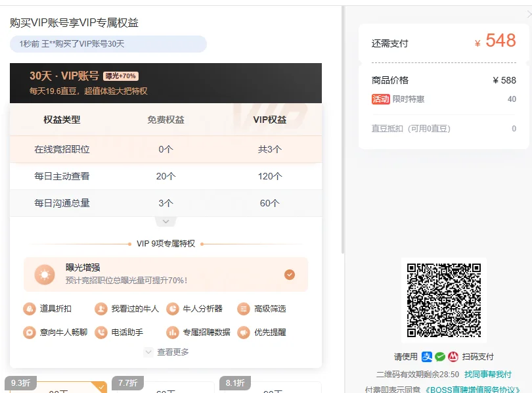Image resolution: width=532 pixels, height=393 pixels.
Task: Open BOSS直聘增值服务协议 link
Action: click(x=472, y=389)
